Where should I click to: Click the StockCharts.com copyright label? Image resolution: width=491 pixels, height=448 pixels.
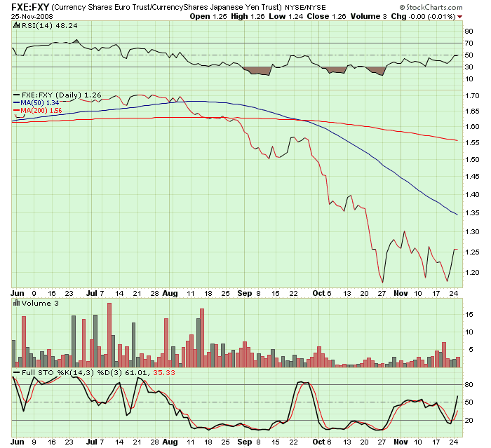tap(431, 7)
